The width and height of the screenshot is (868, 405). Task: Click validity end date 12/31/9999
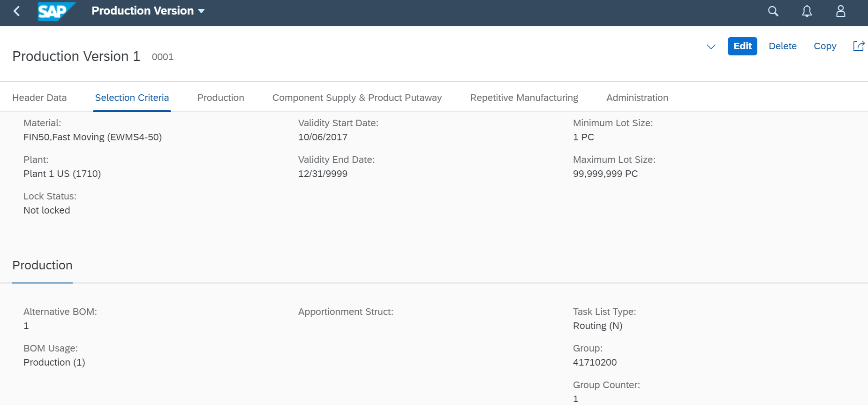point(323,174)
